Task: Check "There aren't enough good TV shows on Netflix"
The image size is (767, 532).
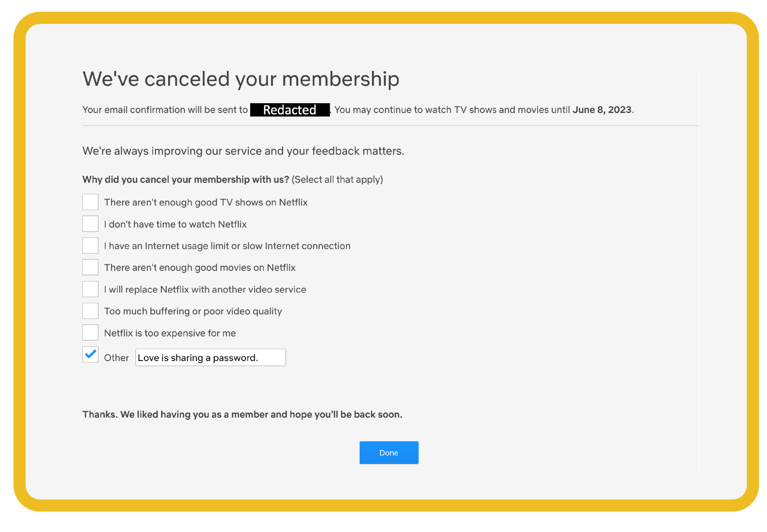Action: (x=90, y=202)
